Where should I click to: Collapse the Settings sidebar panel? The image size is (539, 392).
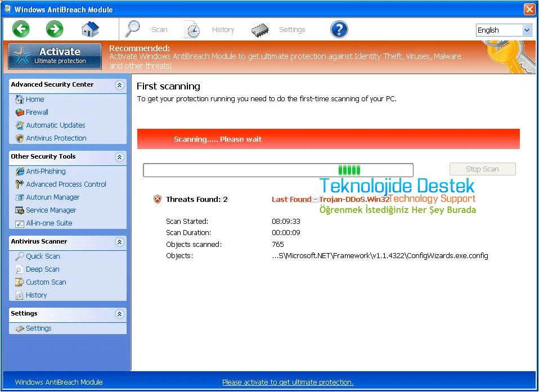point(119,314)
